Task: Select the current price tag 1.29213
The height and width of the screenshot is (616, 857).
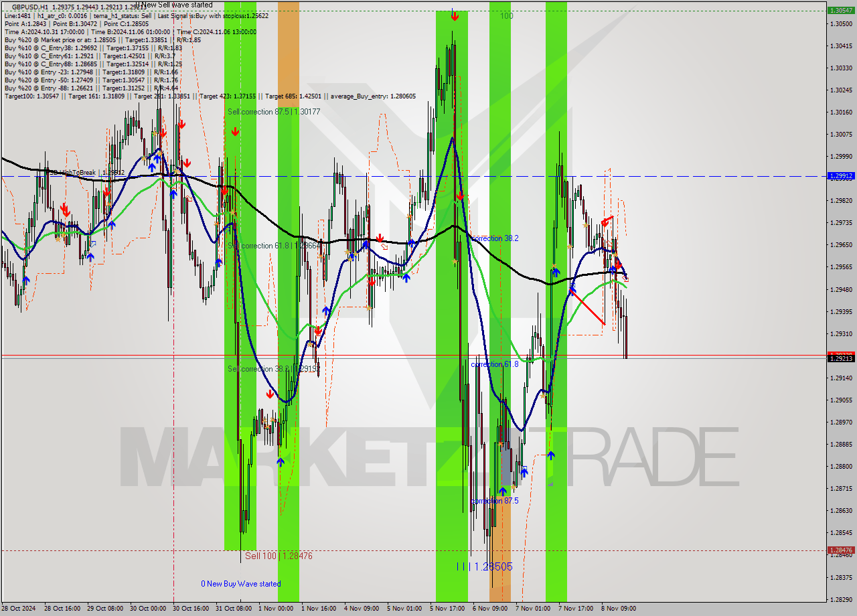Action: click(841, 359)
